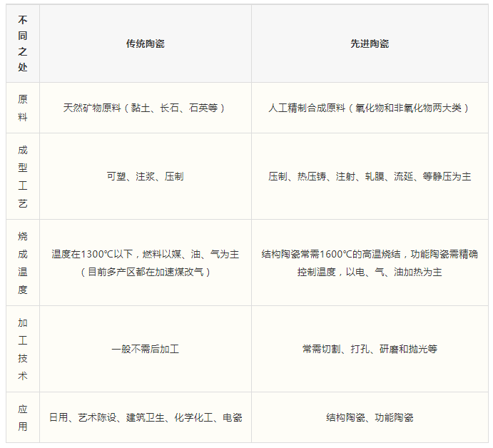
Task: Select the 应用 row label
Action: pos(23,417)
